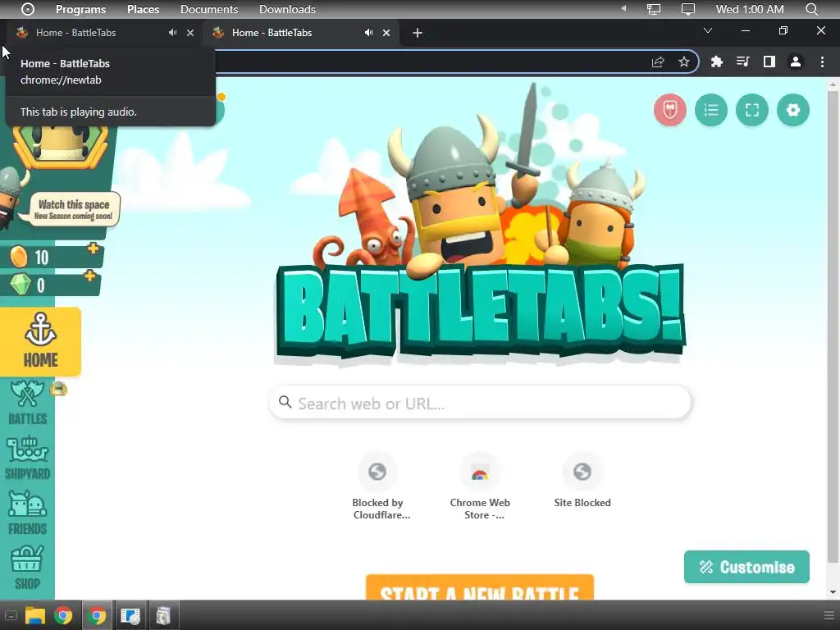The image size is (840, 630).
Task: Open the red shield alliance icon button
Action: [669, 110]
